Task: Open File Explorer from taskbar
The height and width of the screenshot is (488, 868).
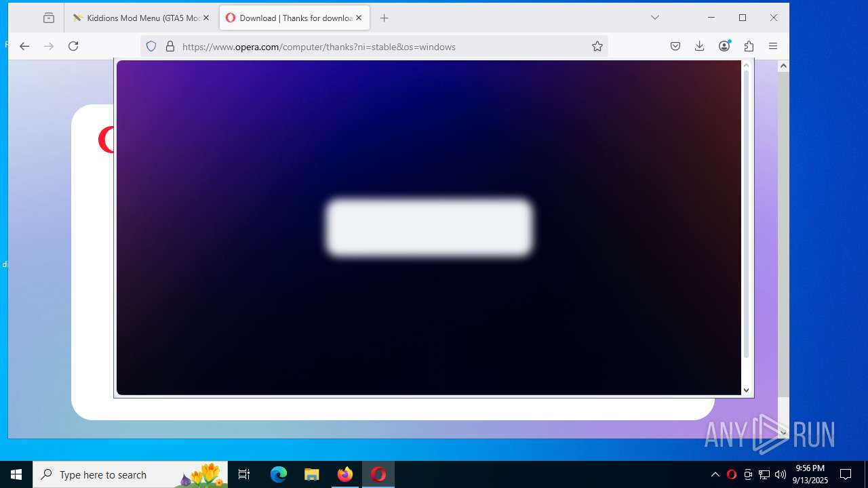Action: tap(311, 474)
